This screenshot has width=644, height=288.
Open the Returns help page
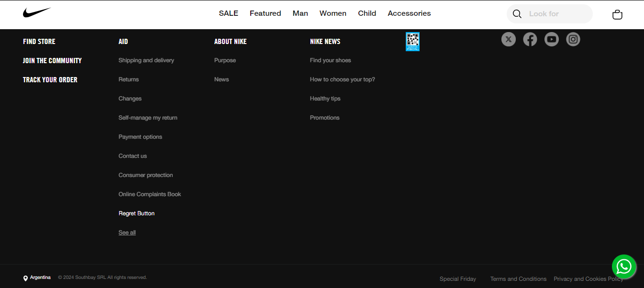(129, 79)
